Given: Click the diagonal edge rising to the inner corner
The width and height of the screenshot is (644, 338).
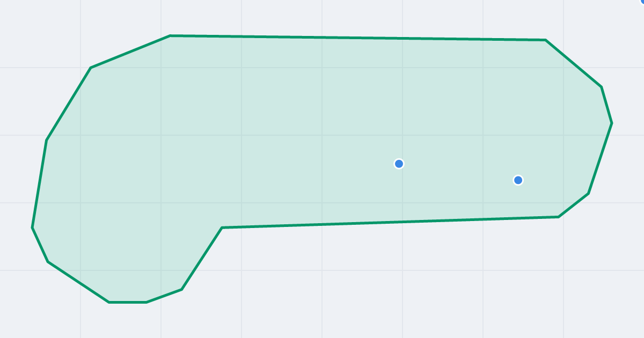Looking at the screenshot, I should point(202,259).
